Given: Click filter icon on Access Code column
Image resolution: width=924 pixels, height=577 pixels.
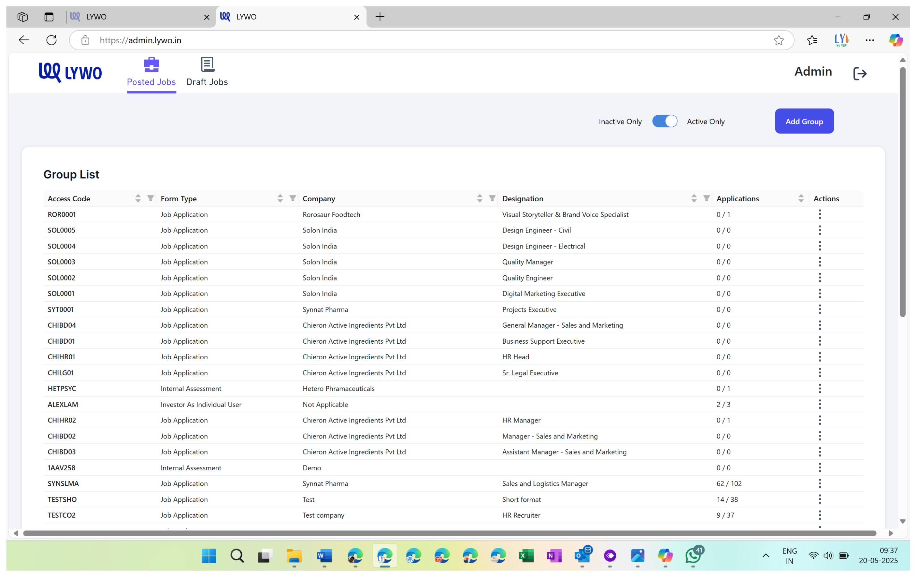Looking at the screenshot, I should pyautogui.click(x=150, y=198).
